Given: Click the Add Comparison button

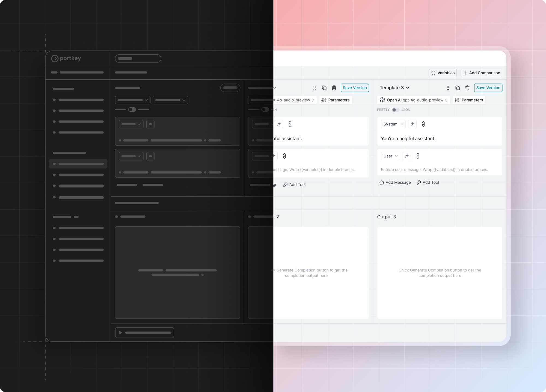Looking at the screenshot, I should click(x=481, y=73).
